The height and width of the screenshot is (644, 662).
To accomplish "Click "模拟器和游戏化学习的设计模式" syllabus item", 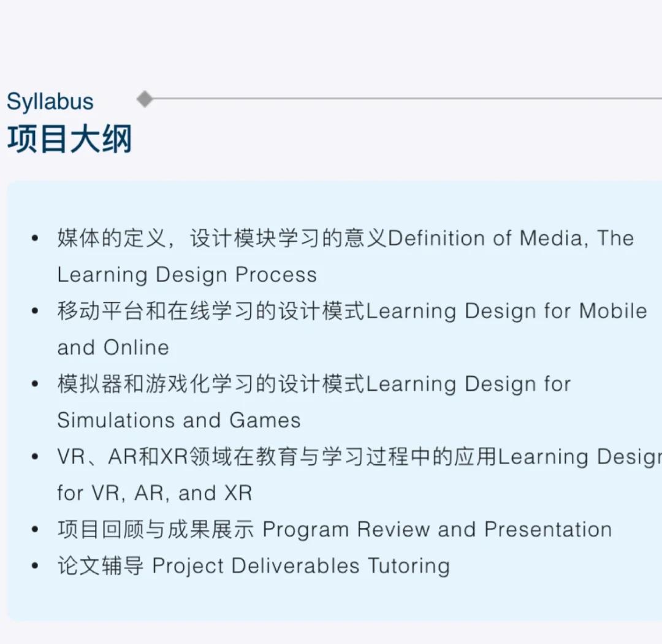I will 314,402.
